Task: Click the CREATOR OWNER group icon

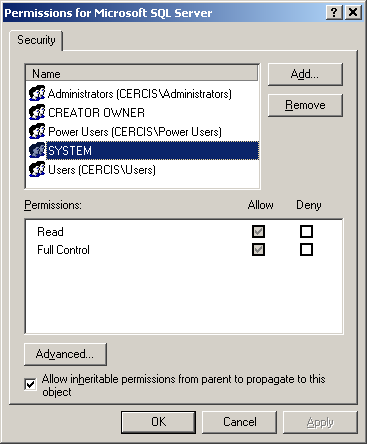Action: (x=37, y=112)
